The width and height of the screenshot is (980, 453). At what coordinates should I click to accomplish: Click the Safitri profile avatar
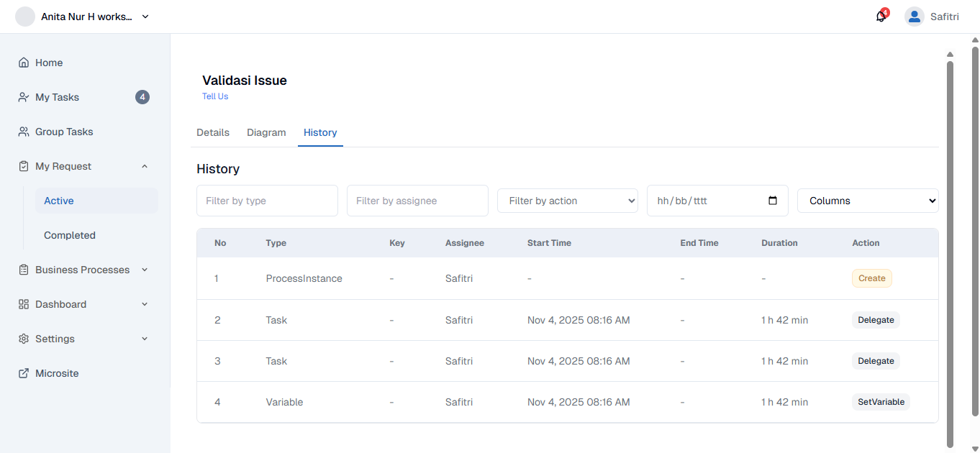(x=914, y=16)
